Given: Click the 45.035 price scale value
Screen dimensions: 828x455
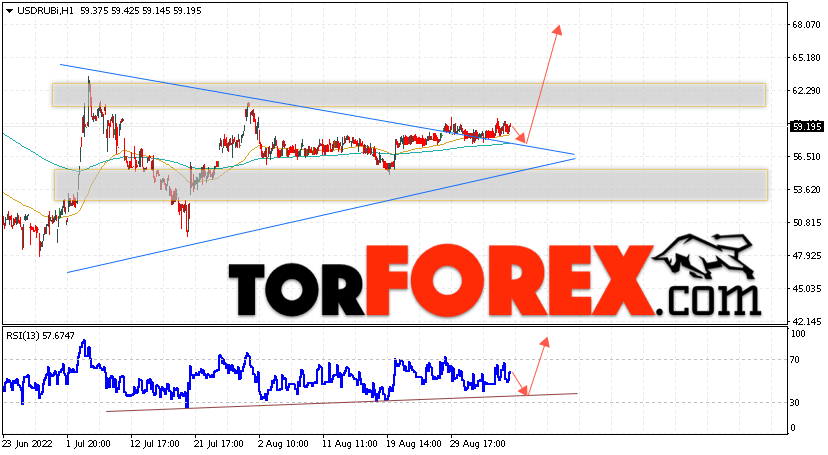Looking at the screenshot, I should click(806, 289).
